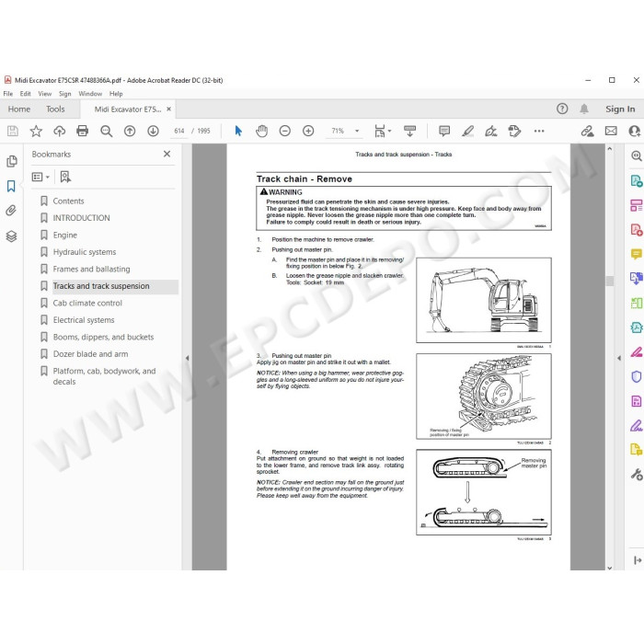The height and width of the screenshot is (644, 644).
Task: Click the scrolling mode icon
Action: (409, 131)
